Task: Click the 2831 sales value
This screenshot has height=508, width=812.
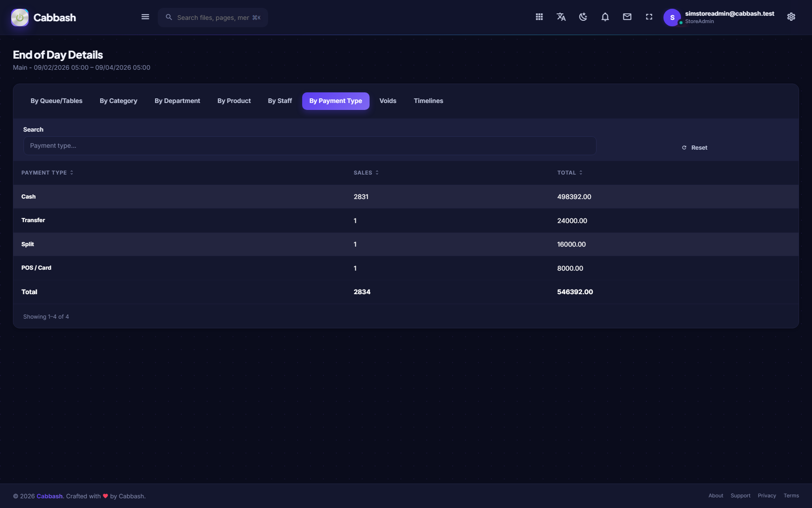Action: point(361,197)
